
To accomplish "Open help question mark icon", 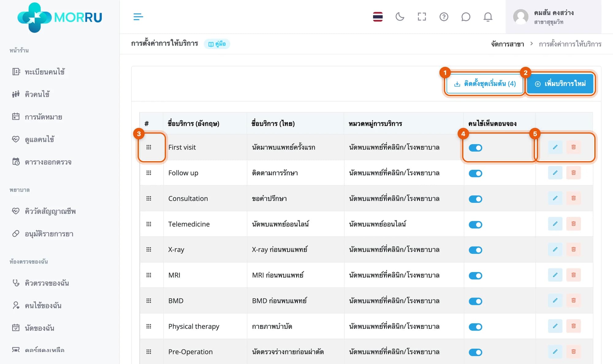I will (444, 17).
